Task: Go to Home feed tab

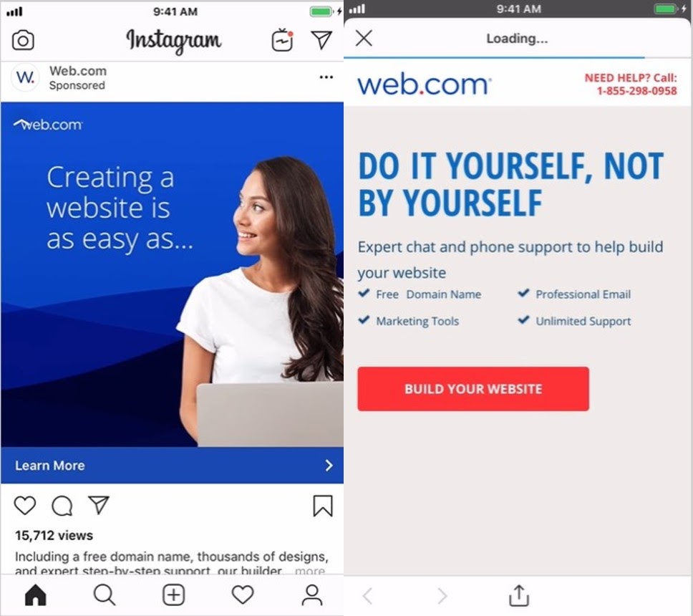Action: tap(36, 595)
